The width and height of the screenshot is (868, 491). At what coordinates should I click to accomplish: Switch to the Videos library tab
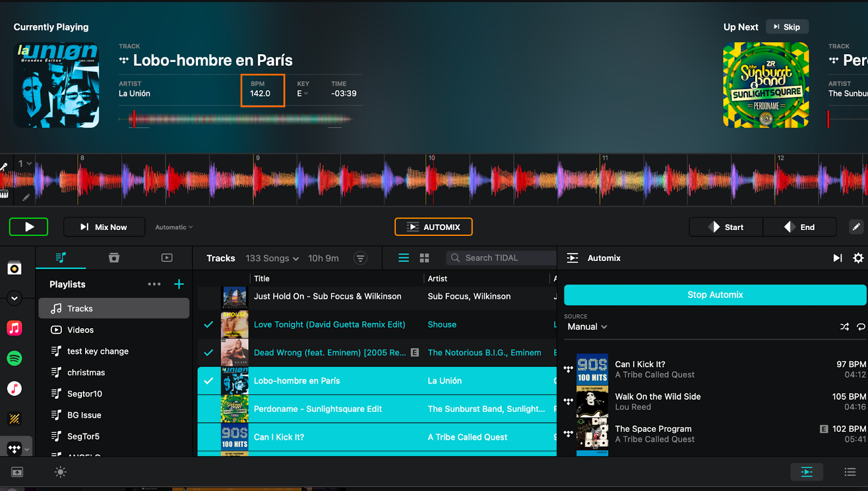pyautogui.click(x=167, y=258)
